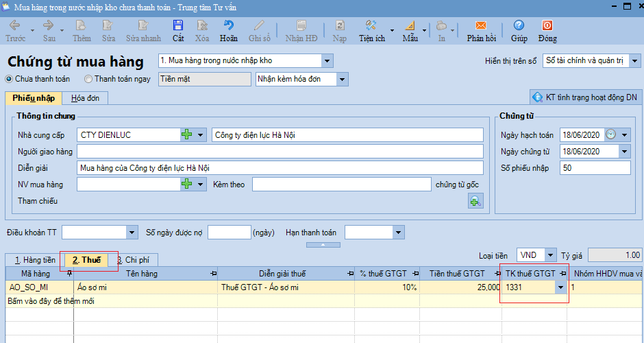The height and width of the screenshot is (343, 644).
Task: Go to next voucher with Sau
Action: (x=49, y=25)
